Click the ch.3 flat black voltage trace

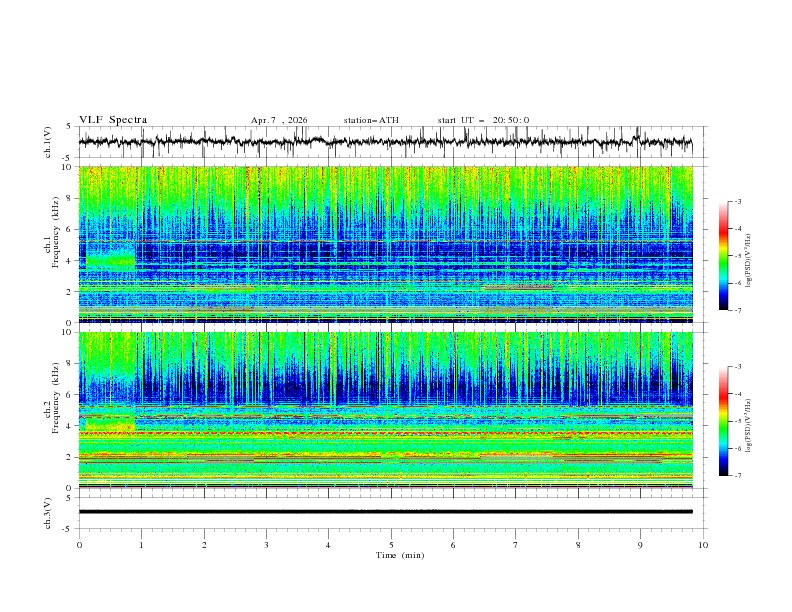coord(385,512)
